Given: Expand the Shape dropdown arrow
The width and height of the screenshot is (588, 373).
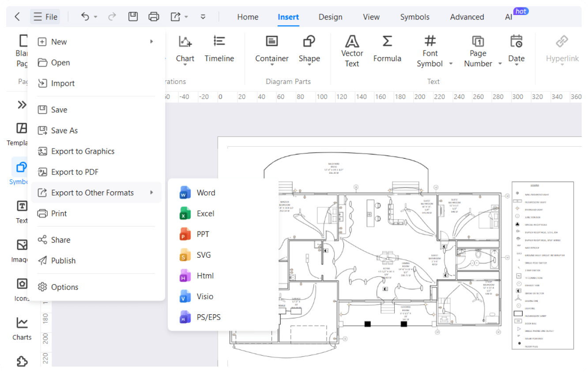Looking at the screenshot, I should coord(309,65).
